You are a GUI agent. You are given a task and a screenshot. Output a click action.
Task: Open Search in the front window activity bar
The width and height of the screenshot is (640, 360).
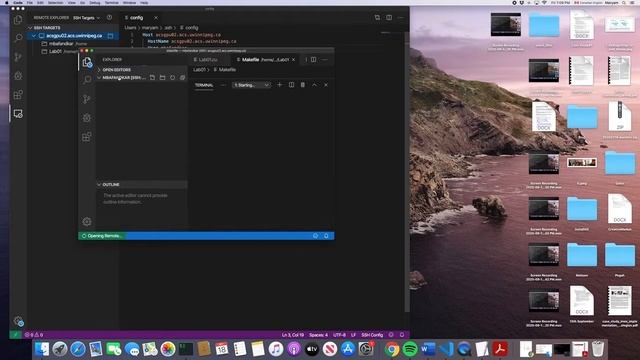87,80
